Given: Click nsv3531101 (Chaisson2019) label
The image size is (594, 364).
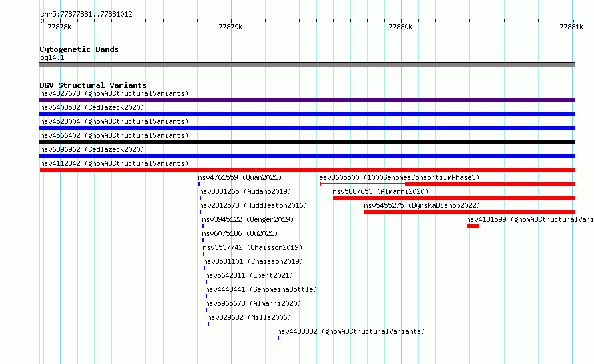Looking at the screenshot, I should (x=253, y=261).
